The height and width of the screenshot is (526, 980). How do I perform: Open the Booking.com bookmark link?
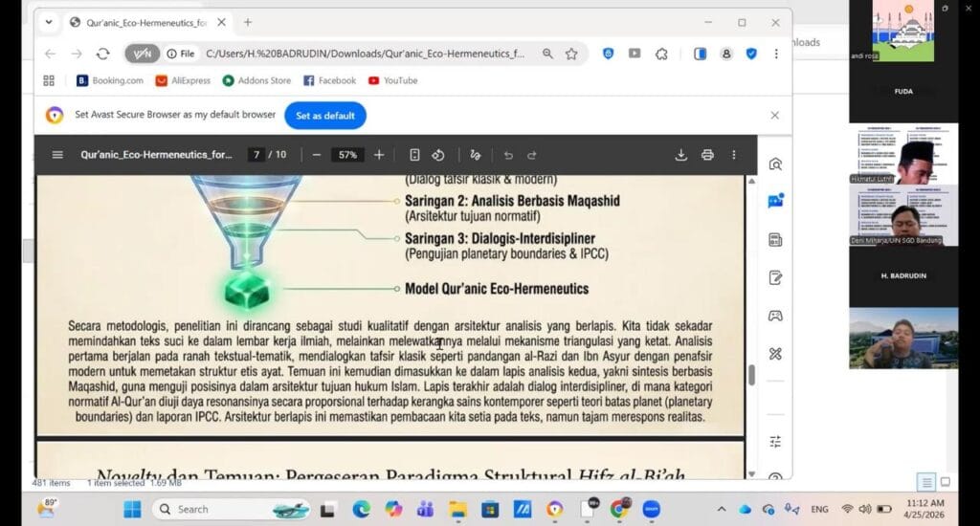click(x=110, y=81)
